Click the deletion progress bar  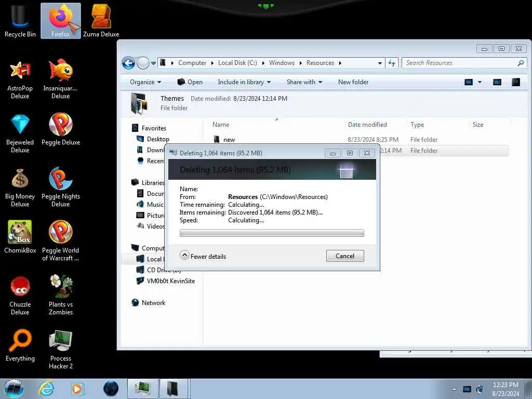tap(272, 233)
